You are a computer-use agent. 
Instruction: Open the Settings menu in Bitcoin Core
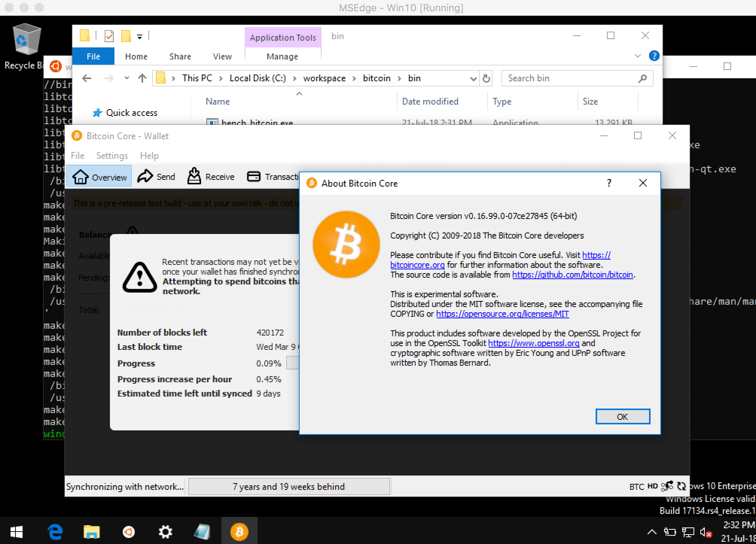[x=112, y=155]
